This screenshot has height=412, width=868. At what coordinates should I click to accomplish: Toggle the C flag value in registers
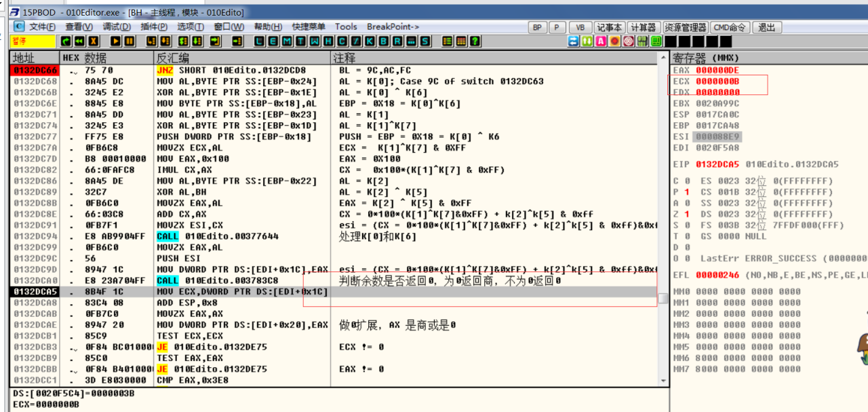[x=686, y=181]
